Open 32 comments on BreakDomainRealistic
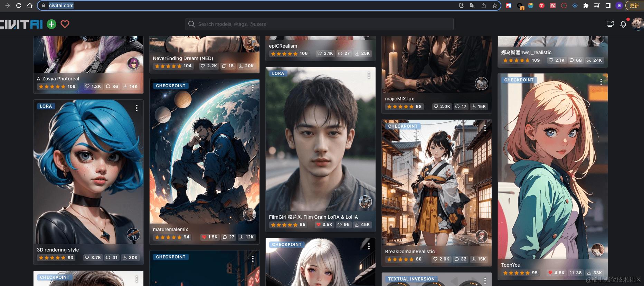This screenshot has width=644, height=286. click(x=461, y=259)
